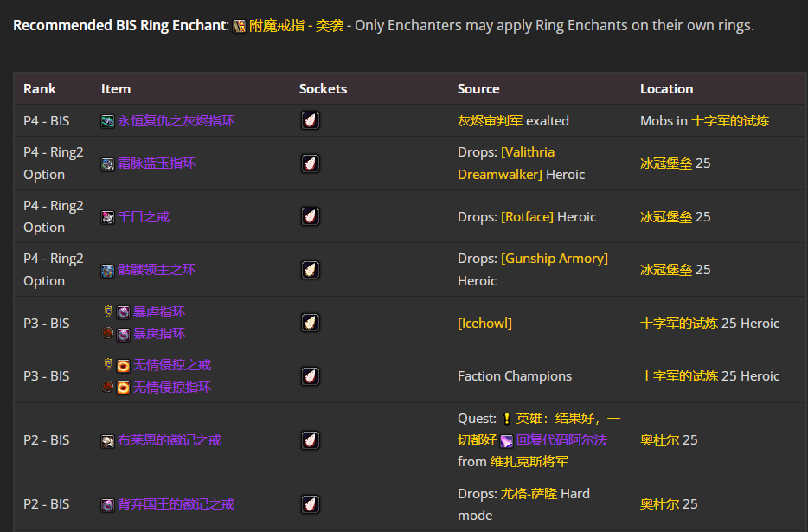Click the 霜脉蓝玉指环 item icon
Viewport: 808px width, 532px height.
click(x=107, y=163)
